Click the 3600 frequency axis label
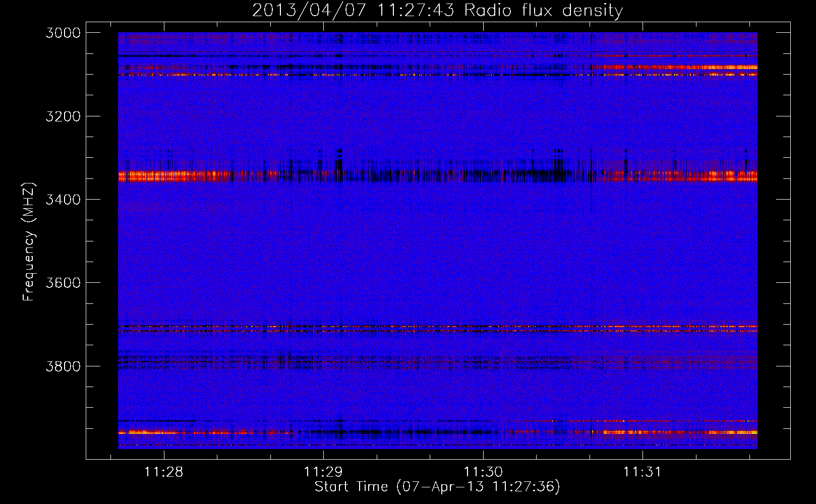816x504 pixels. pyautogui.click(x=63, y=283)
